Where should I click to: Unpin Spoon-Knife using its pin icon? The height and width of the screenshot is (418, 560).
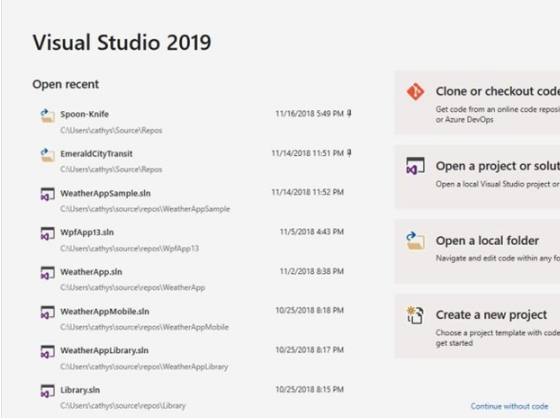349,114
